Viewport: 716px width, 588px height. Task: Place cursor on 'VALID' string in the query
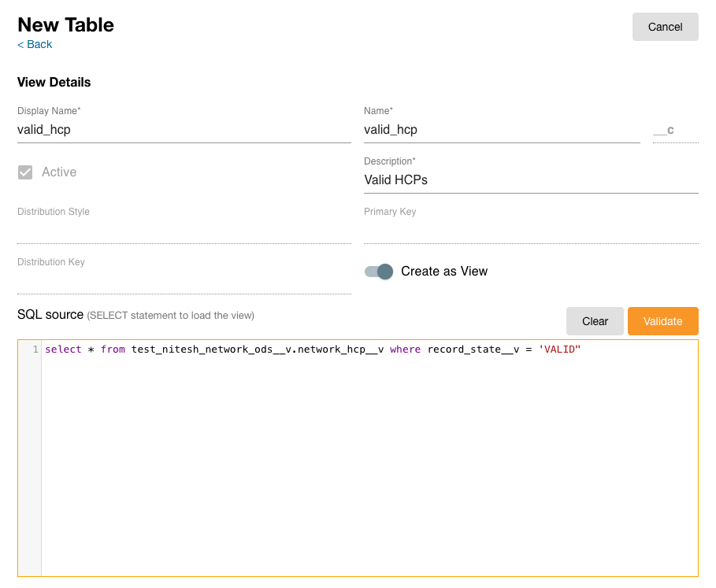click(559, 349)
